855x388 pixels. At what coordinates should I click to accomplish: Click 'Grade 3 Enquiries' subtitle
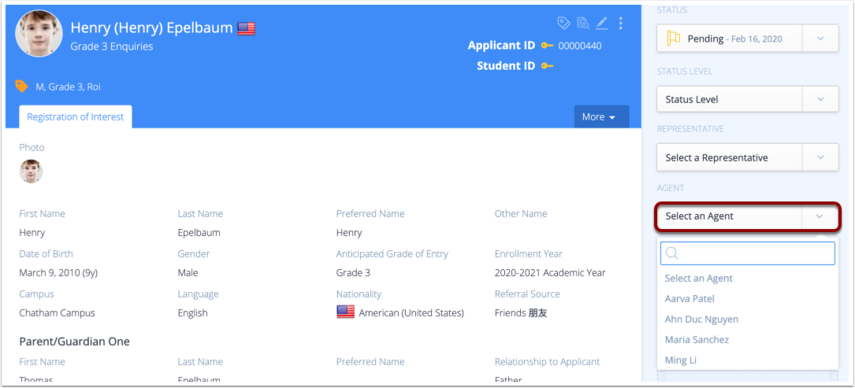click(x=112, y=46)
